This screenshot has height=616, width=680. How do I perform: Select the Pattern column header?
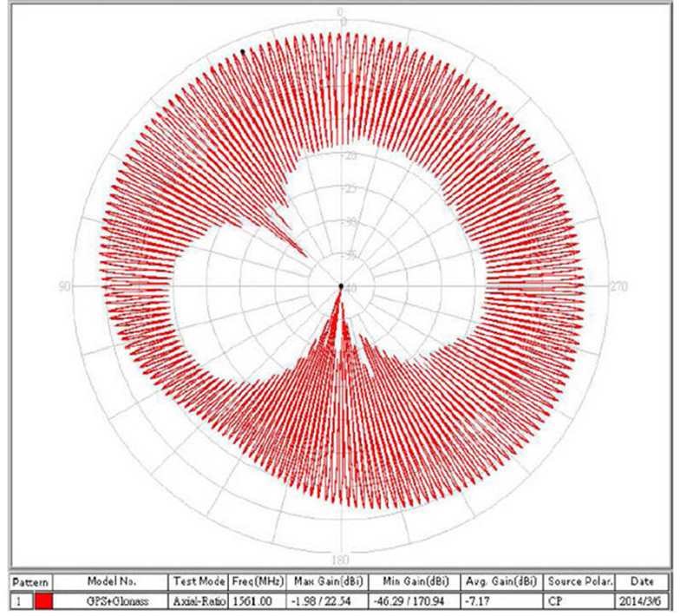click(x=30, y=581)
